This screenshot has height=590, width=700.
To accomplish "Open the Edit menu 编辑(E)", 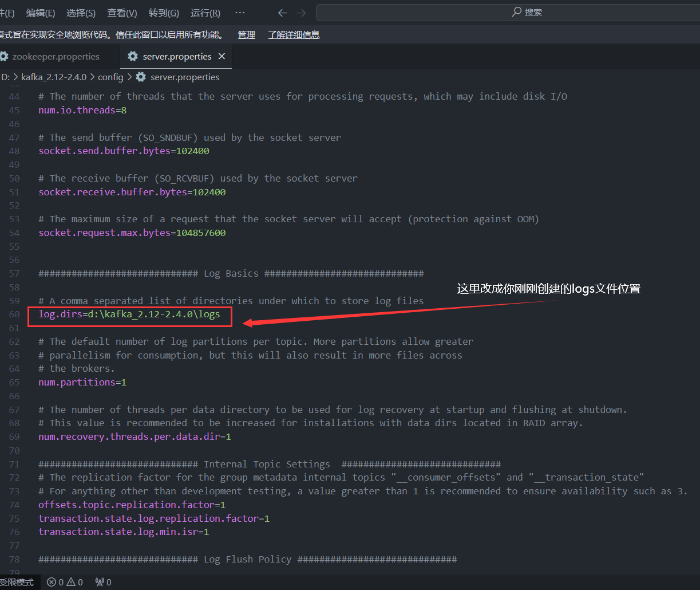I will (41, 13).
